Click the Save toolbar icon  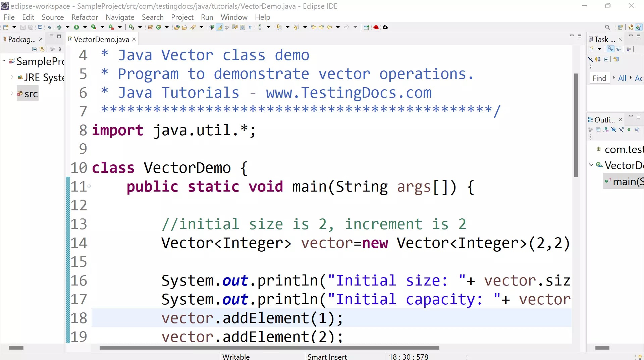[23, 27]
